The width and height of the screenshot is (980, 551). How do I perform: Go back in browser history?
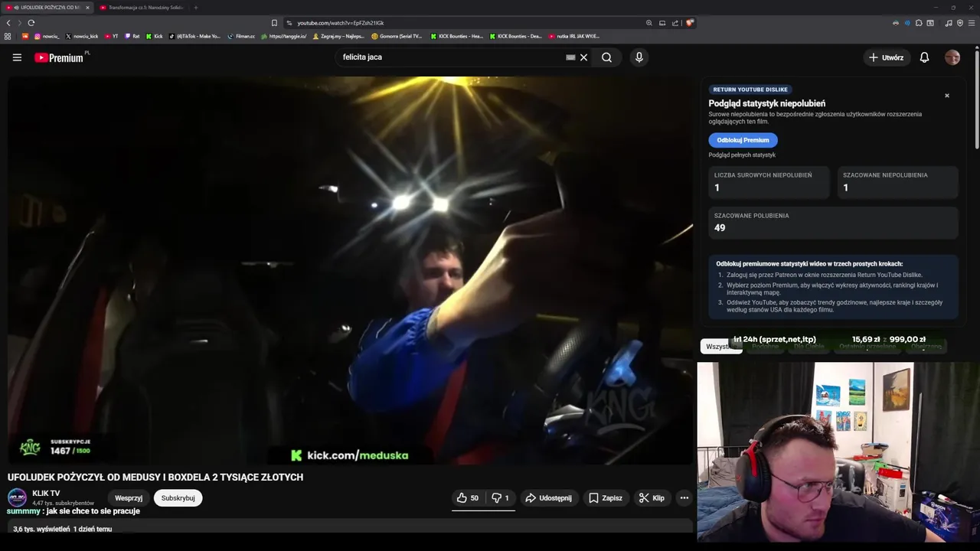click(8, 23)
